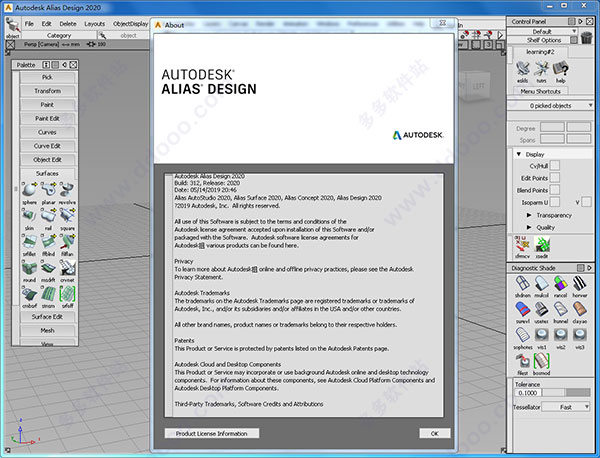
Task: Open the File menu
Action: click(x=29, y=24)
